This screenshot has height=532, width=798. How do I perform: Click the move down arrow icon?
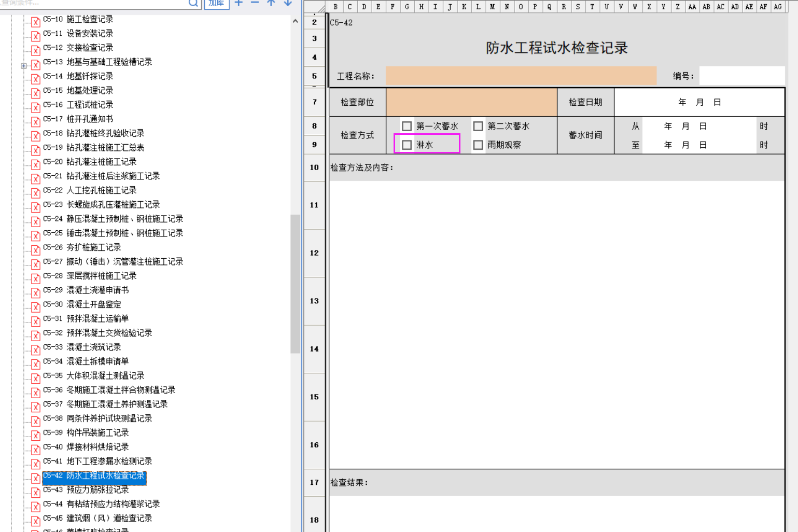click(288, 3)
